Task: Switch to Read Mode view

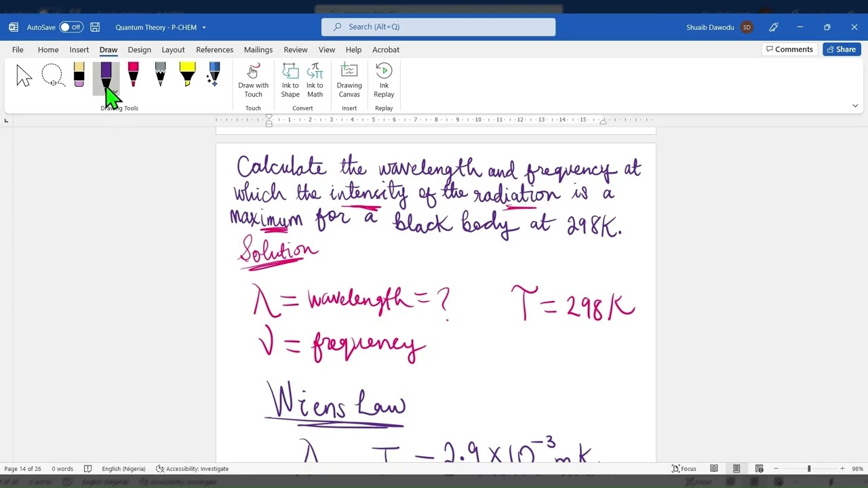Action: point(714,469)
